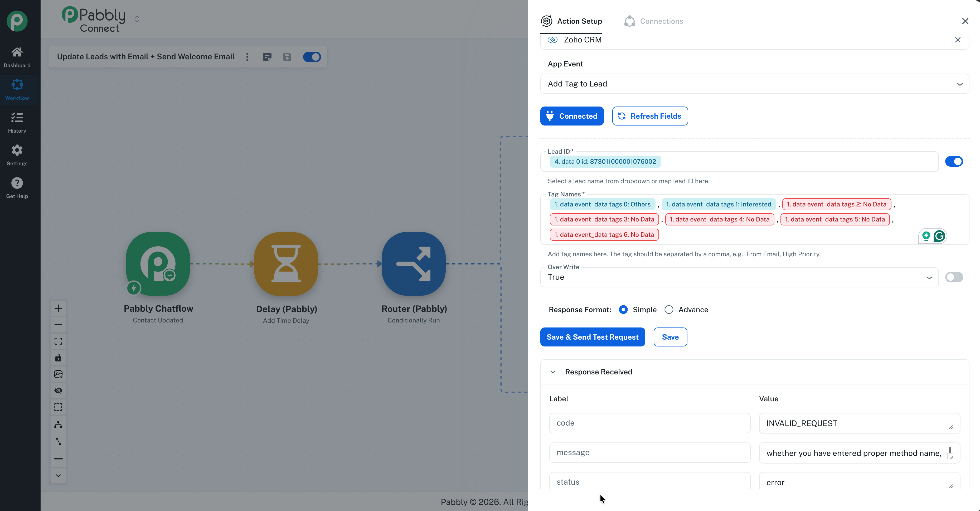Zoom in the canvas with the plus icon
This screenshot has width=980, height=511.
pos(58,308)
